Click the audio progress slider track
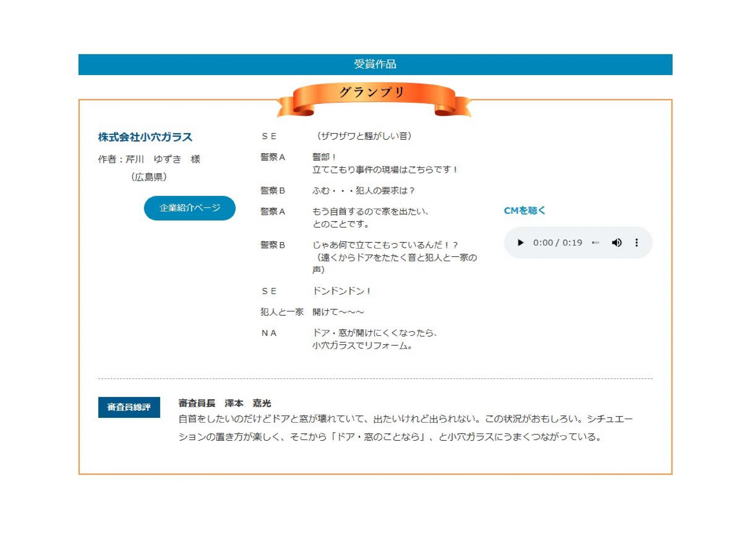Viewport: 756px width, 535px height. pos(595,243)
